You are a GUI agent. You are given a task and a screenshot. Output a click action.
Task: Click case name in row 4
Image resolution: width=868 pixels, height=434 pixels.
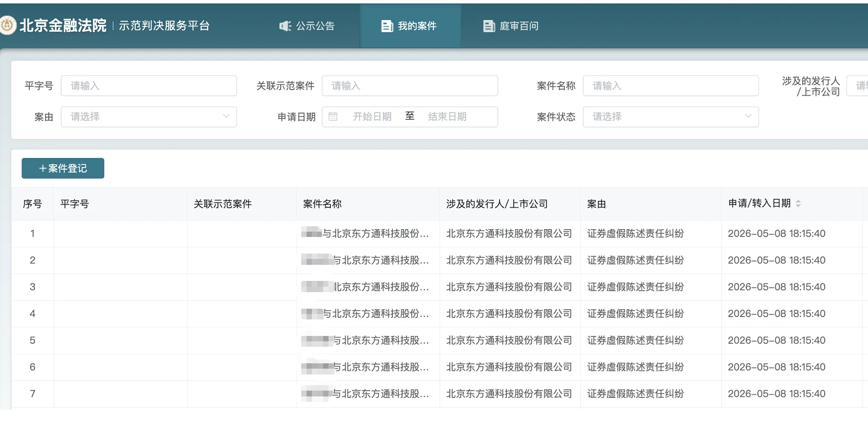[366, 314]
